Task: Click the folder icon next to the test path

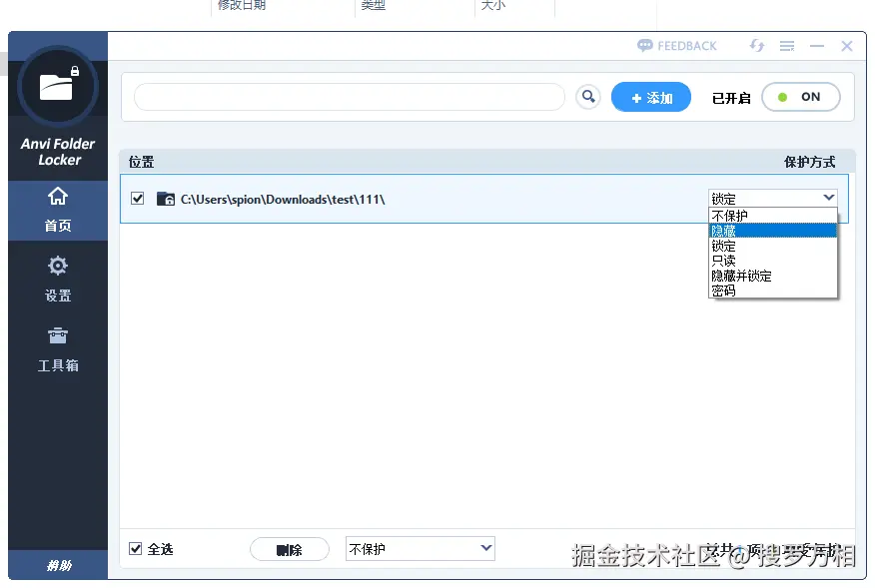Action: pyautogui.click(x=165, y=198)
